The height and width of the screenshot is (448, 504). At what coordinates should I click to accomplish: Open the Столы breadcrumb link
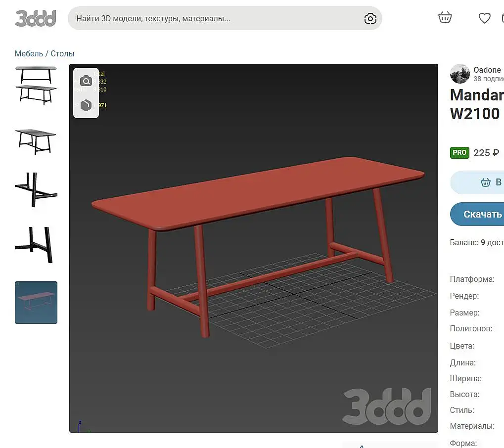click(62, 54)
